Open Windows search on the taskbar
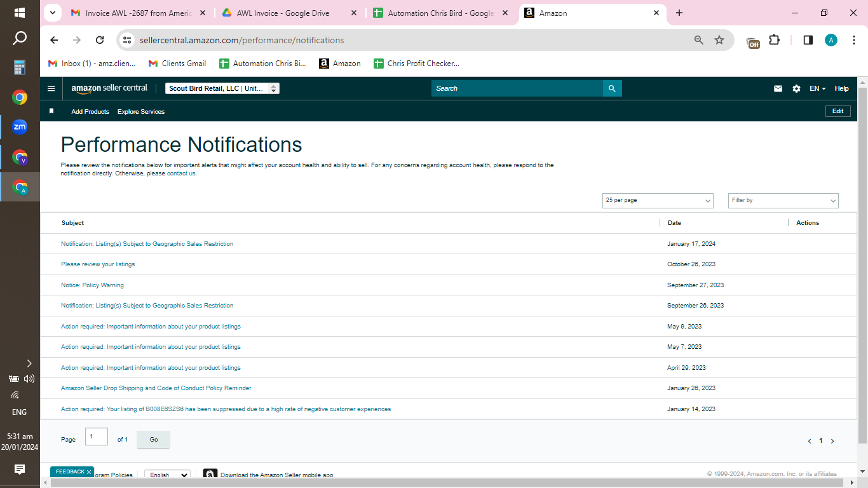The width and height of the screenshot is (868, 488). [x=20, y=39]
